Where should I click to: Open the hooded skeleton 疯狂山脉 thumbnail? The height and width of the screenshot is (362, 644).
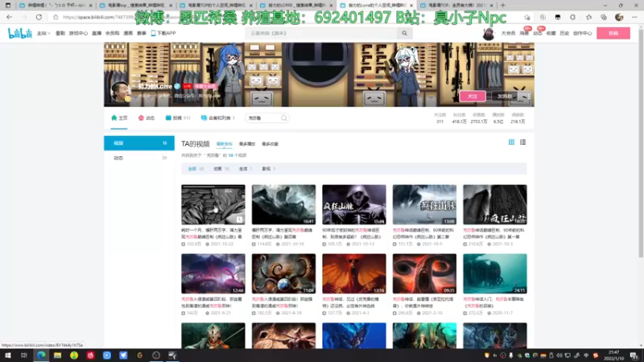click(x=354, y=204)
